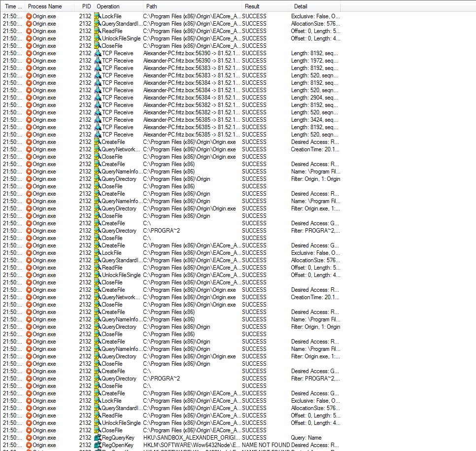Select the 'Length: 2904, seq...' detail cell
The image size is (476, 451).
[x=314, y=98]
